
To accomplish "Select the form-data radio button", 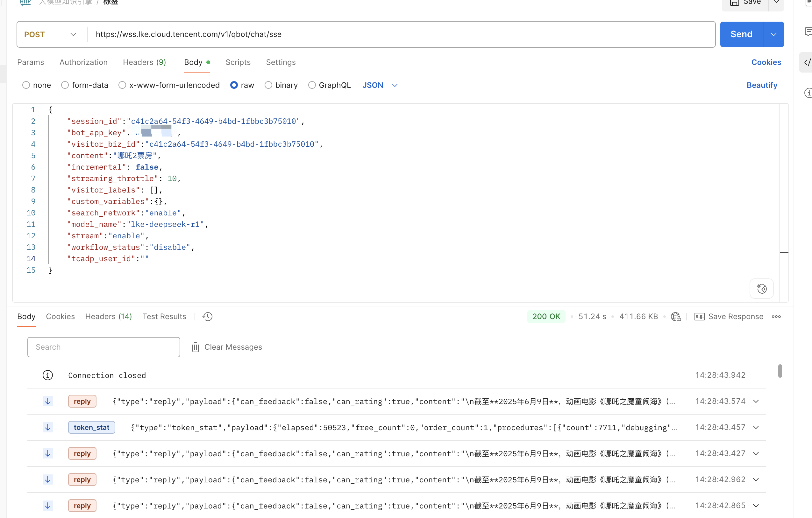I will (x=65, y=85).
